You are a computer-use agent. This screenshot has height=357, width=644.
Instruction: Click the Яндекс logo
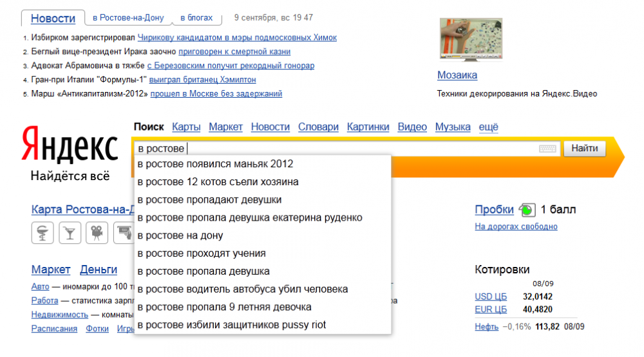(70, 143)
